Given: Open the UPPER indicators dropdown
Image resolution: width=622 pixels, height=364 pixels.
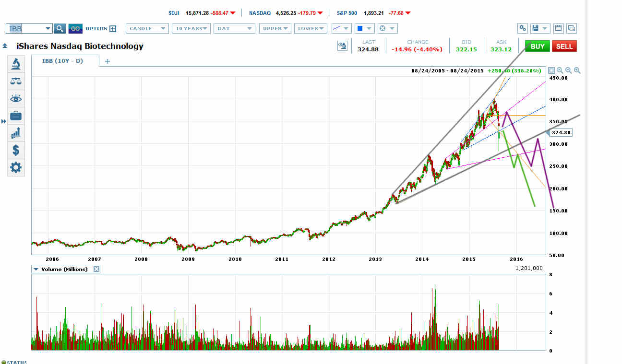Looking at the screenshot, I should [x=275, y=29].
